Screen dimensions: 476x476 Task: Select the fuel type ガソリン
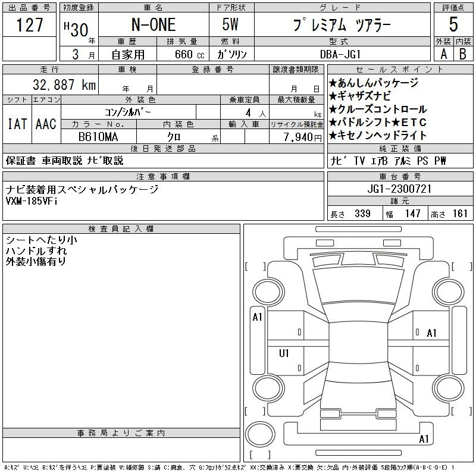231,55
